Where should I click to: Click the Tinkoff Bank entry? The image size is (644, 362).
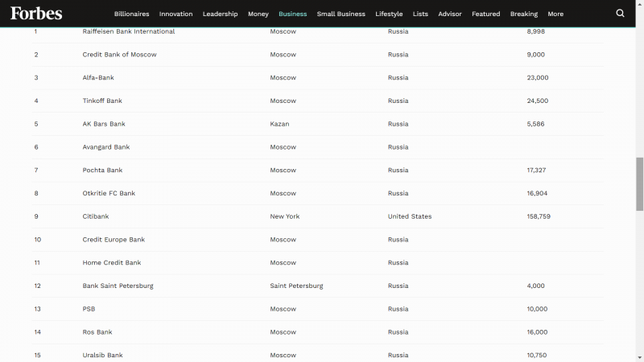click(102, 101)
